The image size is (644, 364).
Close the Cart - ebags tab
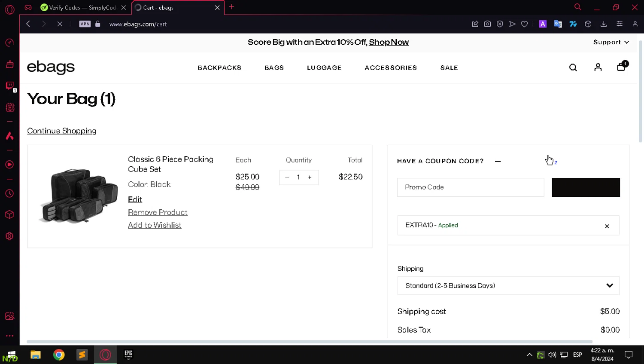(x=217, y=8)
